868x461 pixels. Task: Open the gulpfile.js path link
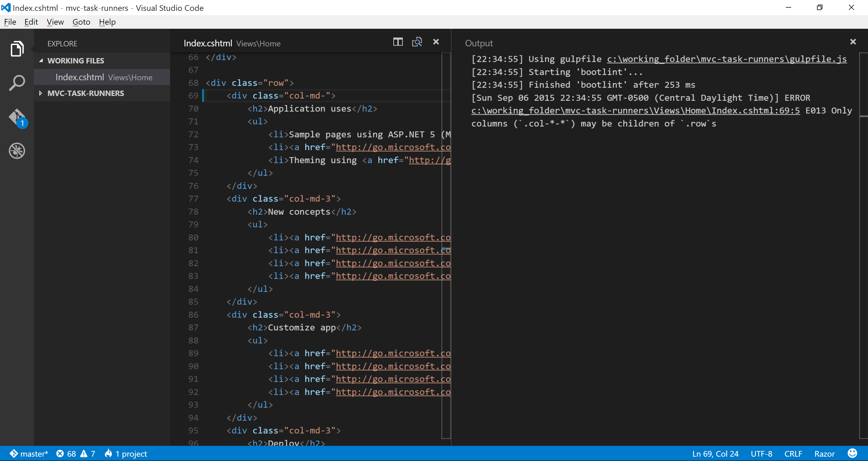click(x=726, y=59)
